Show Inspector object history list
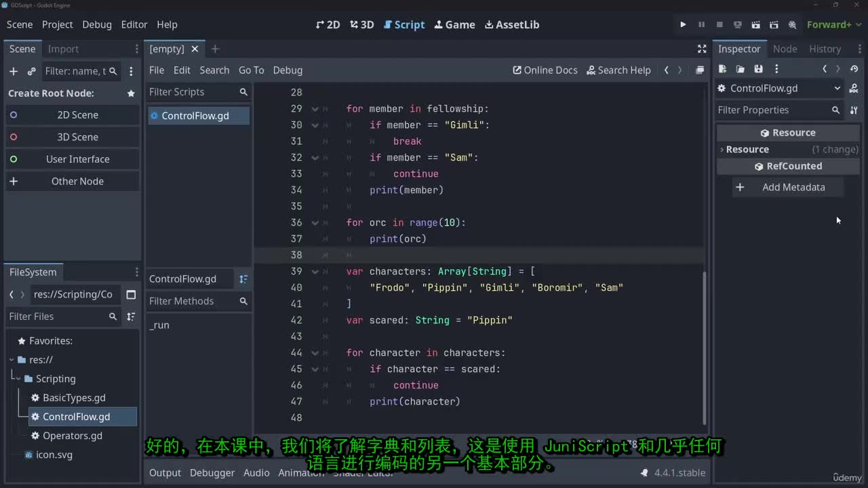The width and height of the screenshot is (868, 488). [x=854, y=69]
